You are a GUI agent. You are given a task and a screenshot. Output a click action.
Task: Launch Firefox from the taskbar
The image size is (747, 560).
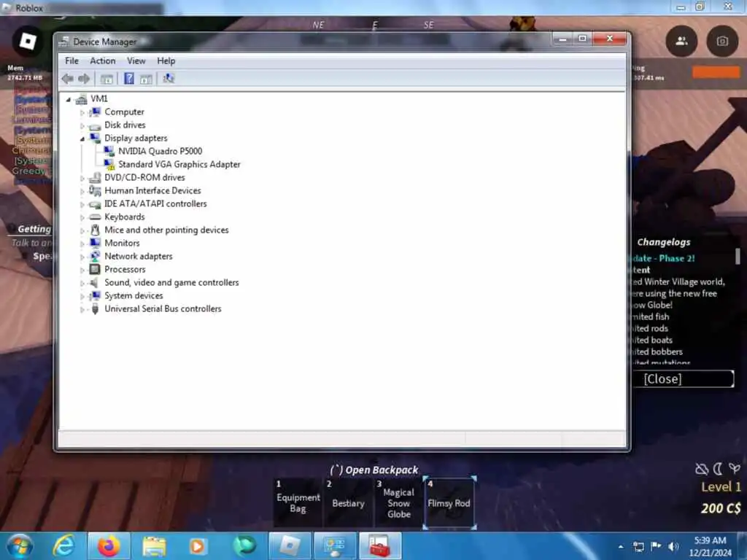pos(109,546)
